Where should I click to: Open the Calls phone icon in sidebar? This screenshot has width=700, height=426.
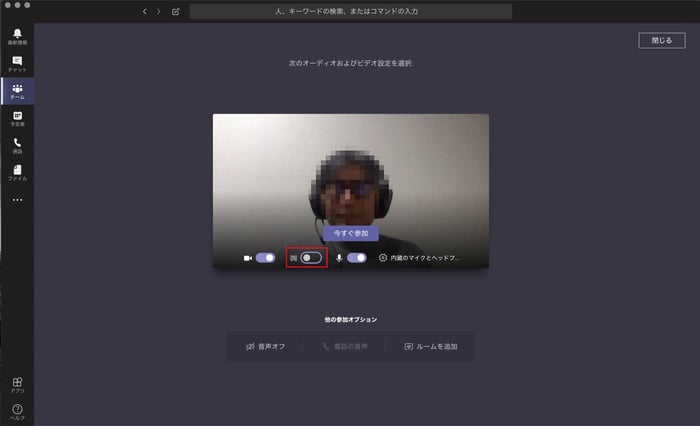17,146
